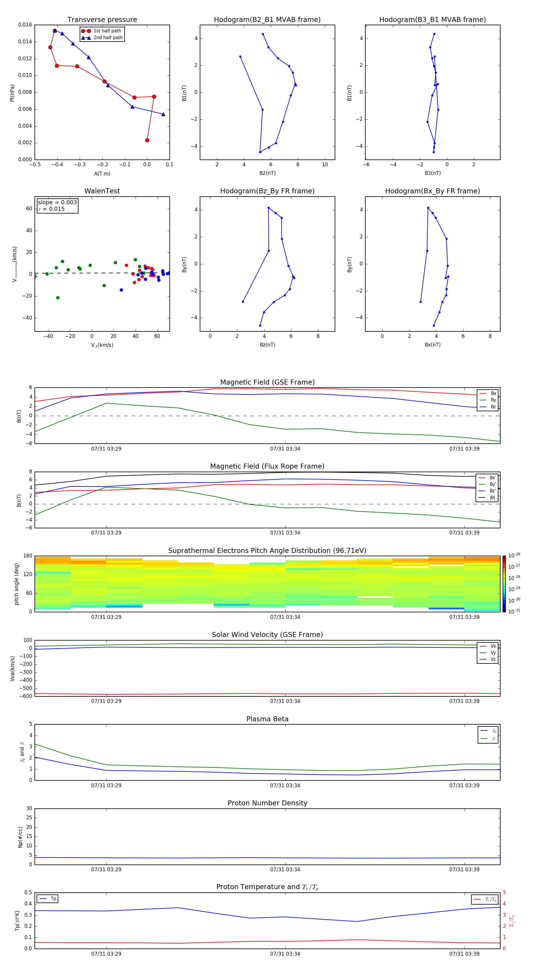Click the 'Hodogram(Bz_By FR frame)' title

[x=267, y=191]
